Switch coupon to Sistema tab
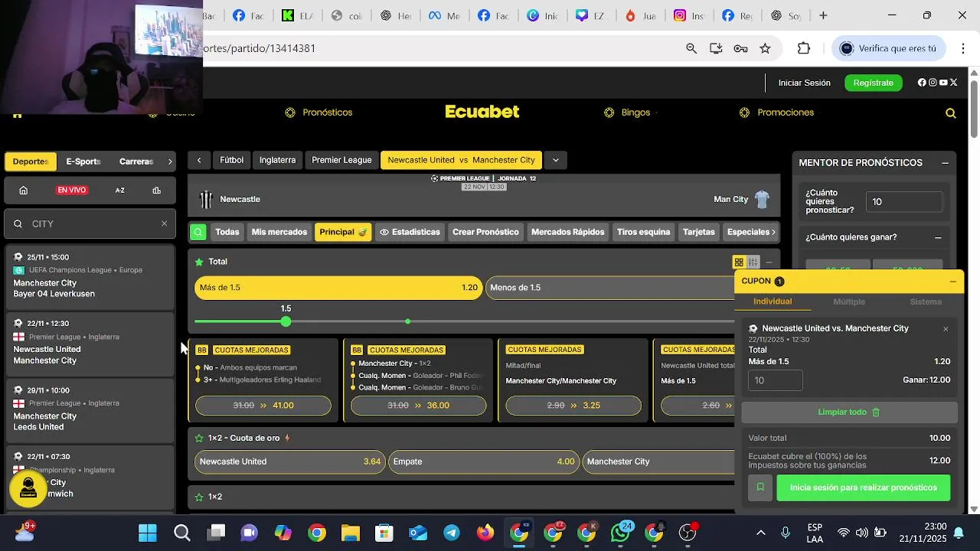 pyautogui.click(x=926, y=302)
